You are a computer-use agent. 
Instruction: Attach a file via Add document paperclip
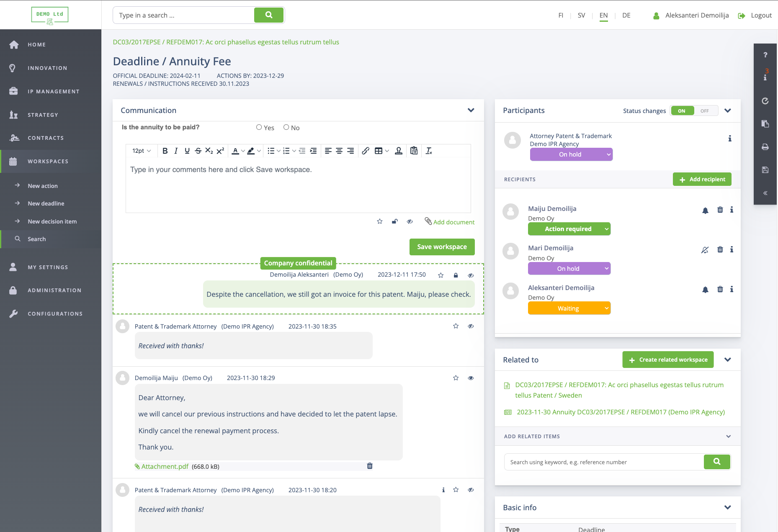429,222
